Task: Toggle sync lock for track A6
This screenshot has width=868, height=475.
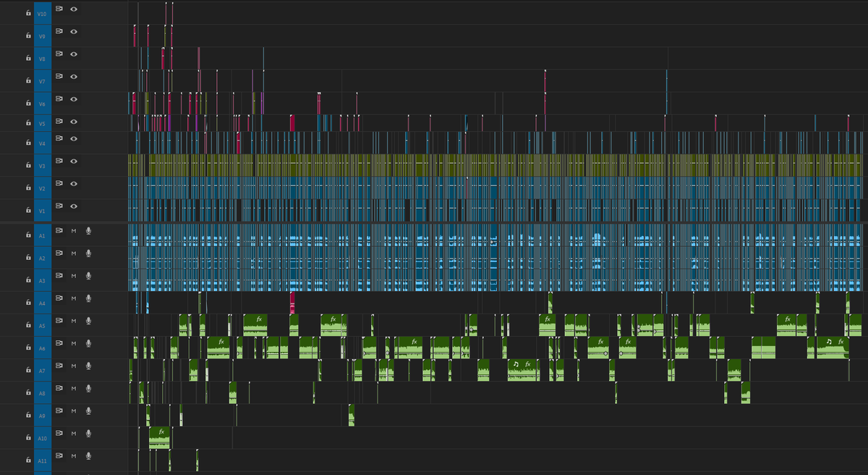Action: coord(60,342)
